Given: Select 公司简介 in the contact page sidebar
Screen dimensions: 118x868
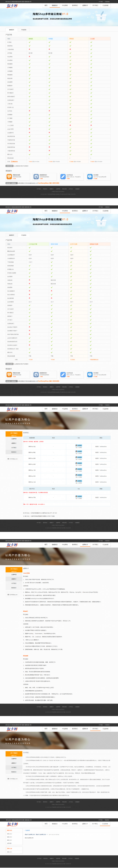Looking at the screenshot, I should pyautogui.click(x=14, y=438).
